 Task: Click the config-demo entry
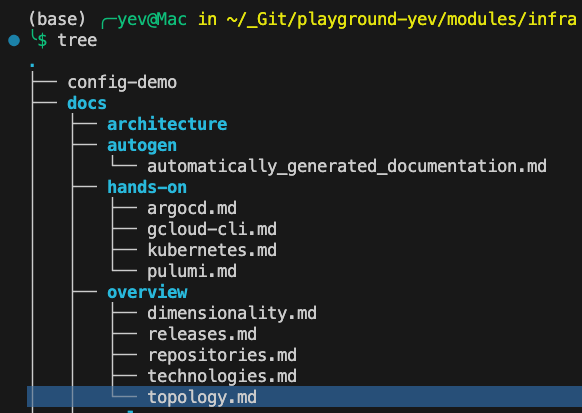click(x=122, y=82)
